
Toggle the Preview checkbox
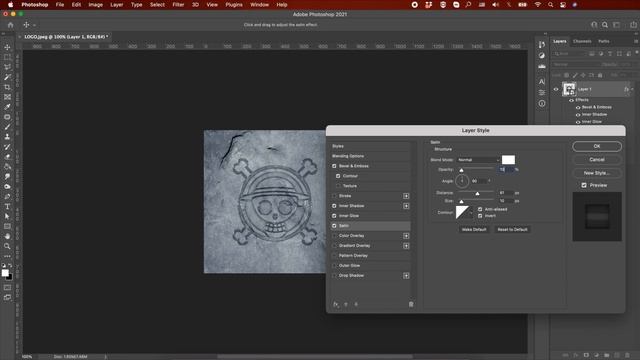click(584, 185)
